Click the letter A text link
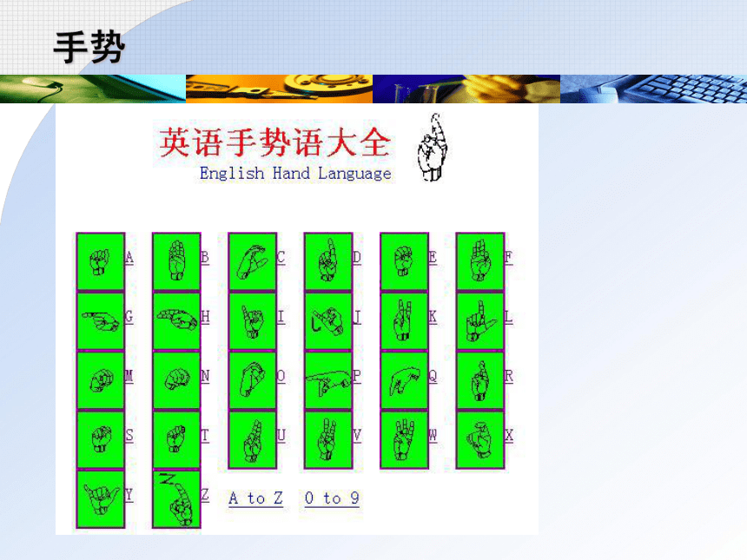The height and width of the screenshot is (560, 747). [x=129, y=258]
